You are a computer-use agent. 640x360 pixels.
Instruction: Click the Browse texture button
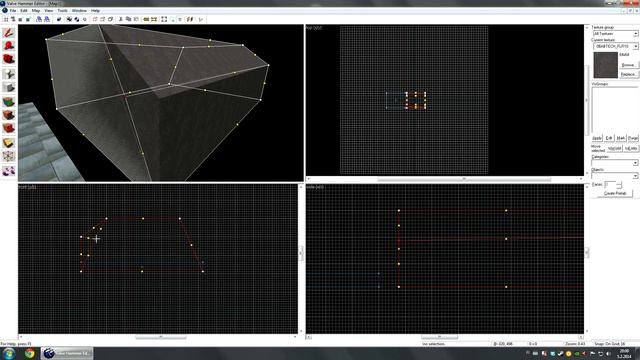point(628,65)
